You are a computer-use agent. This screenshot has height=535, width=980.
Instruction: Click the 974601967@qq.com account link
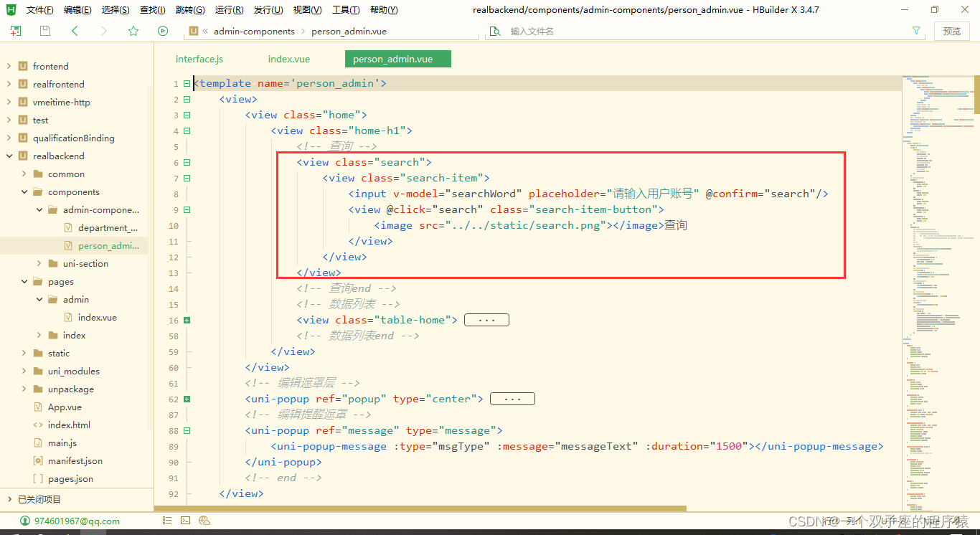pos(77,521)
